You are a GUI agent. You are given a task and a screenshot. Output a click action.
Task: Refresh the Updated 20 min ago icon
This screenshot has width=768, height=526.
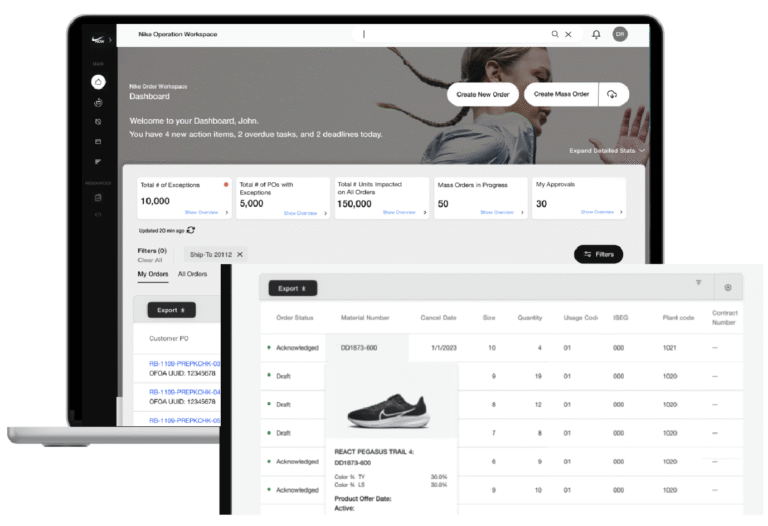click(x=191, y=230)
